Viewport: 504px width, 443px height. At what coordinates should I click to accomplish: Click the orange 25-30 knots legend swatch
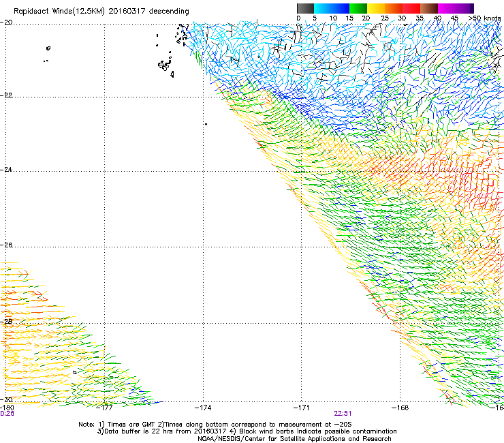point(394,8)
